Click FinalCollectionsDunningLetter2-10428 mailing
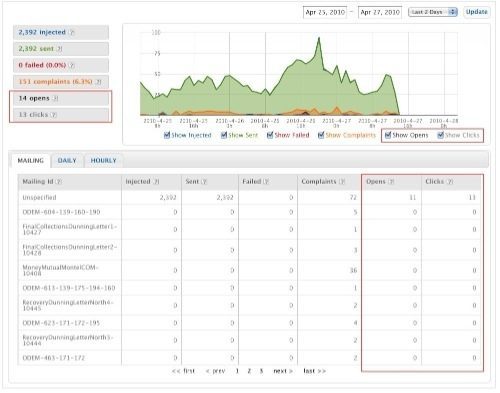 pyautogui.click(x=70, y=250)
